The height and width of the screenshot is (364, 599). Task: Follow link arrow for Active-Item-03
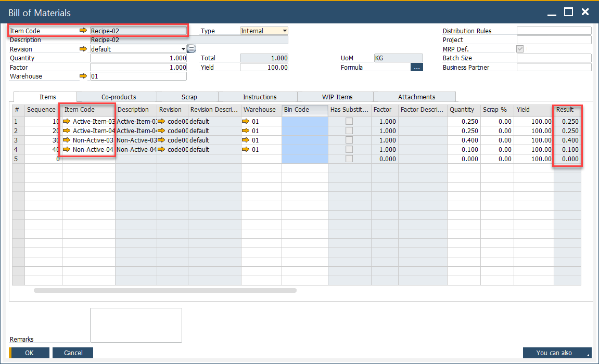pyautogui.click(x=67, y=122)
